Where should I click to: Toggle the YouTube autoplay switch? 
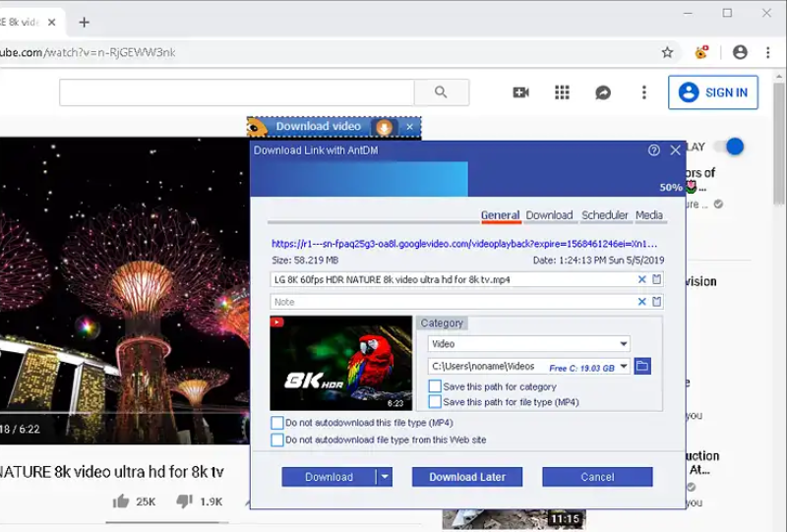(x=729, y=147)
